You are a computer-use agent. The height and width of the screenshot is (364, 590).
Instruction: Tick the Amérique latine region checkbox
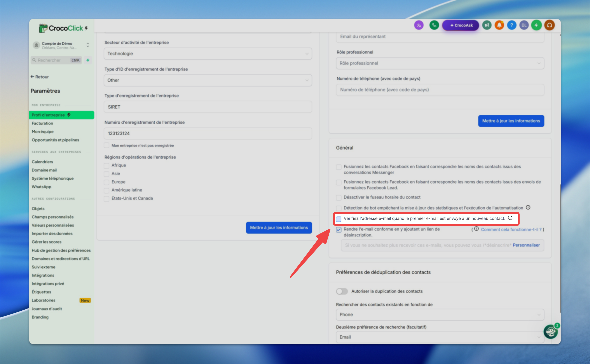click(106, 191)
